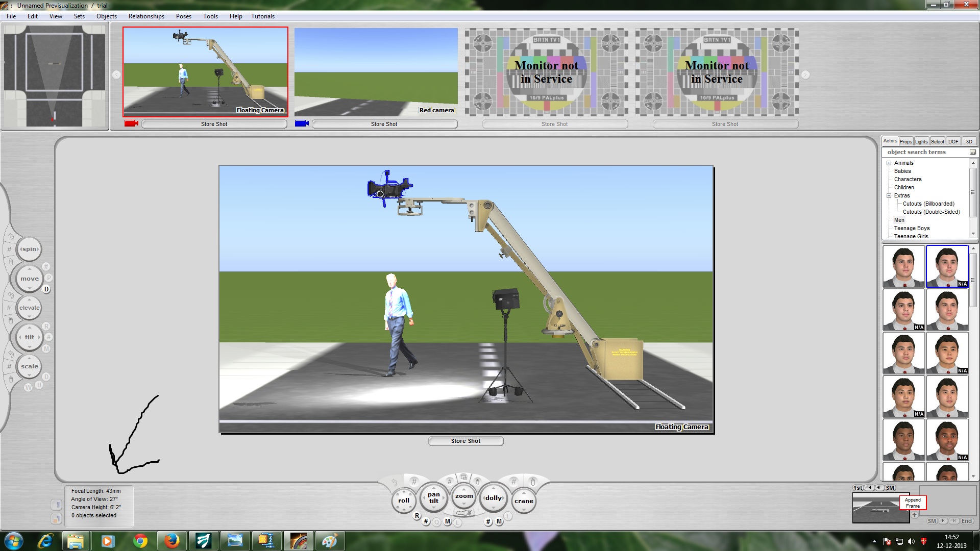
Task: Click the crane camera control
Action: coord(524,501)
